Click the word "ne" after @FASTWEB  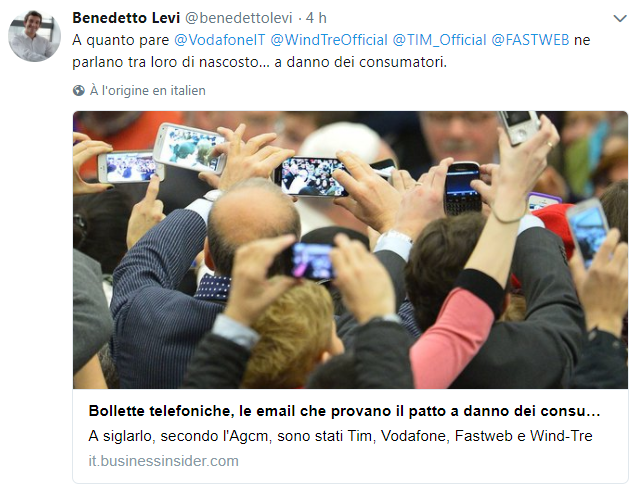point(582,41)
